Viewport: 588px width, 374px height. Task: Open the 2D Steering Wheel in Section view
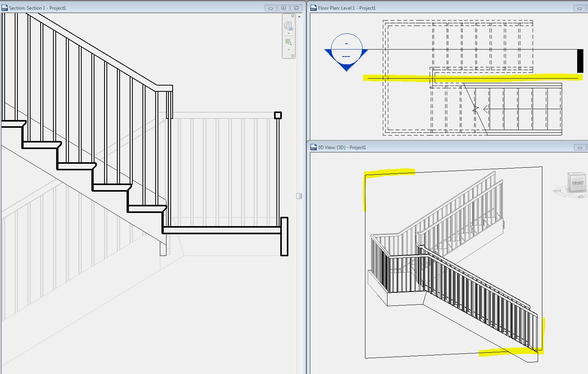click(x=288, y=26)
